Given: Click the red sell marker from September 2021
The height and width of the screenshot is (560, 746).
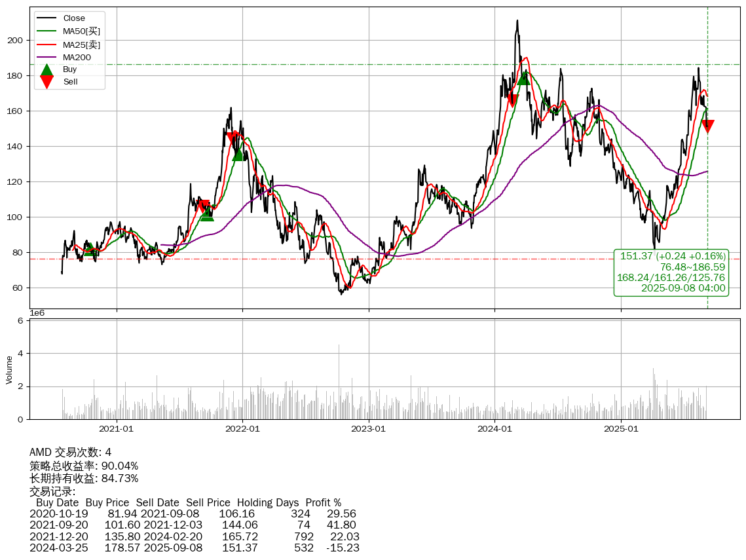Looking at the screenshot, I should [x=203, y=206].
